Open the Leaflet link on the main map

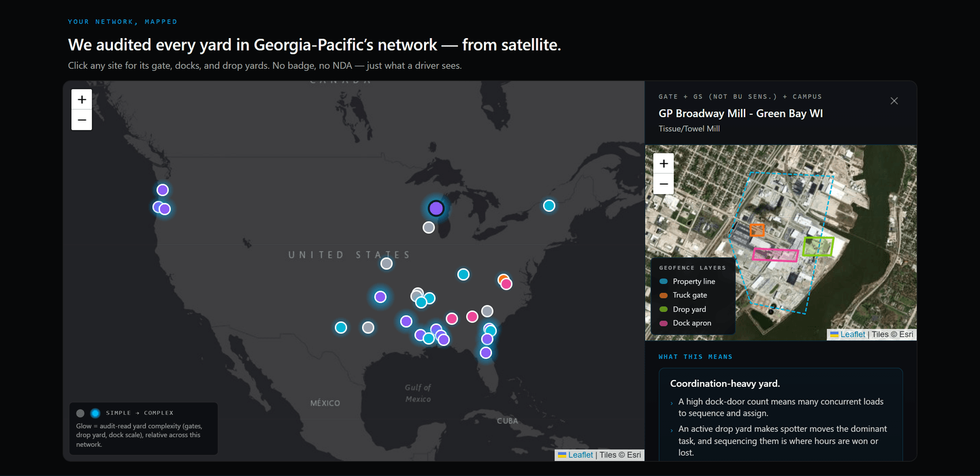point(581,455)
